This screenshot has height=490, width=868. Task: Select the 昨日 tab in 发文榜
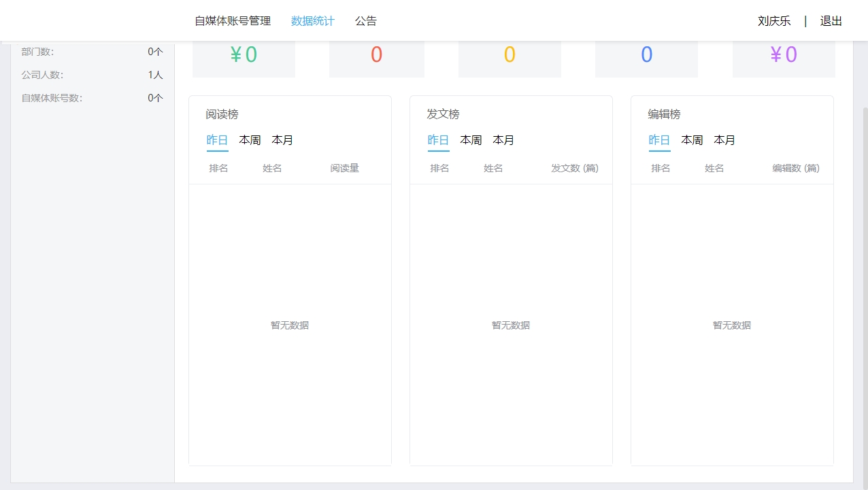point(438,140)
